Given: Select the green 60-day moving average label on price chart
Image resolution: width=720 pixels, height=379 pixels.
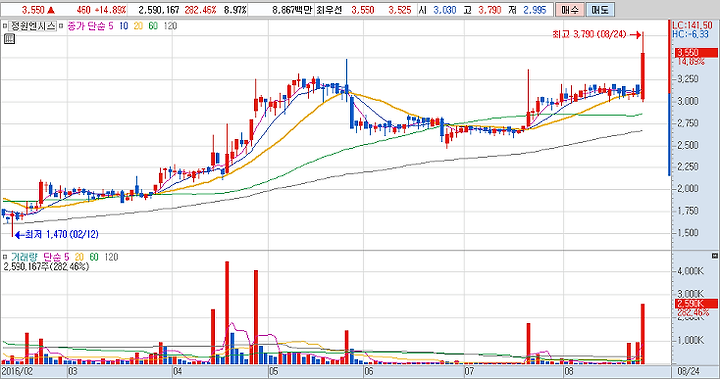Looking at the screenshot, I should pos(153,26).
